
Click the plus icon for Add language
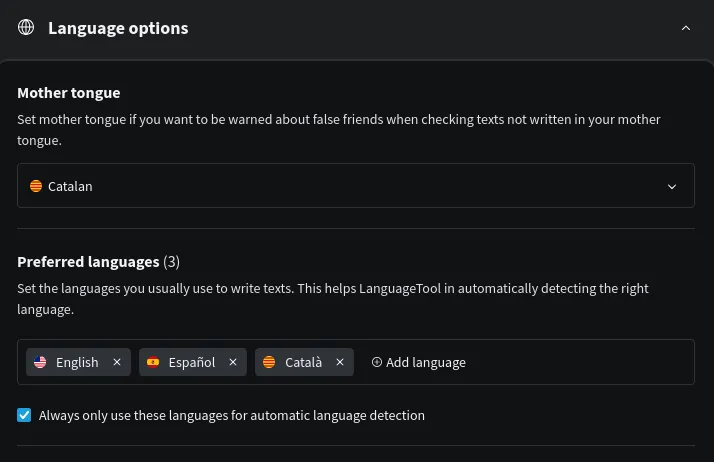(377, 362)
